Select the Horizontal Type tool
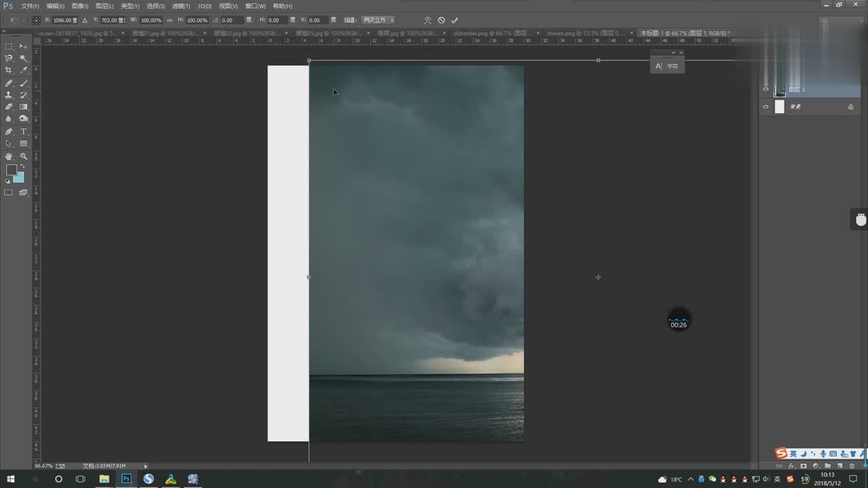Screen dimensions: 868x488 pos(24,131)
